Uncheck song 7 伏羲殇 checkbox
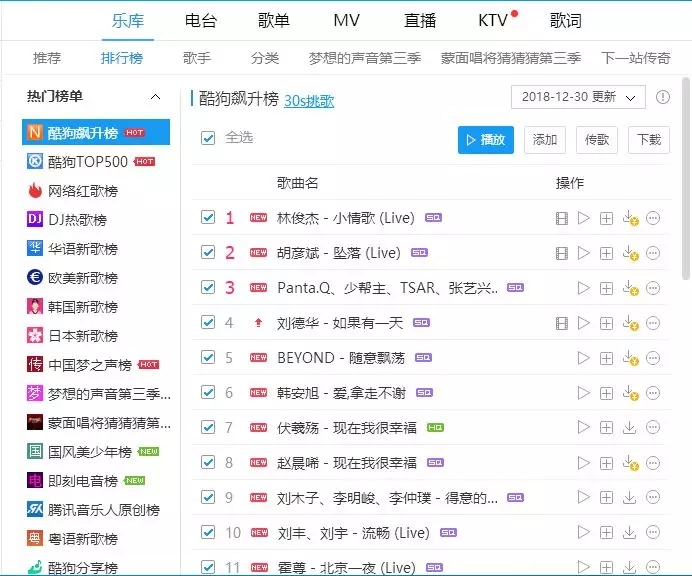This screenshot has width=692, height=576. (208, 427)
